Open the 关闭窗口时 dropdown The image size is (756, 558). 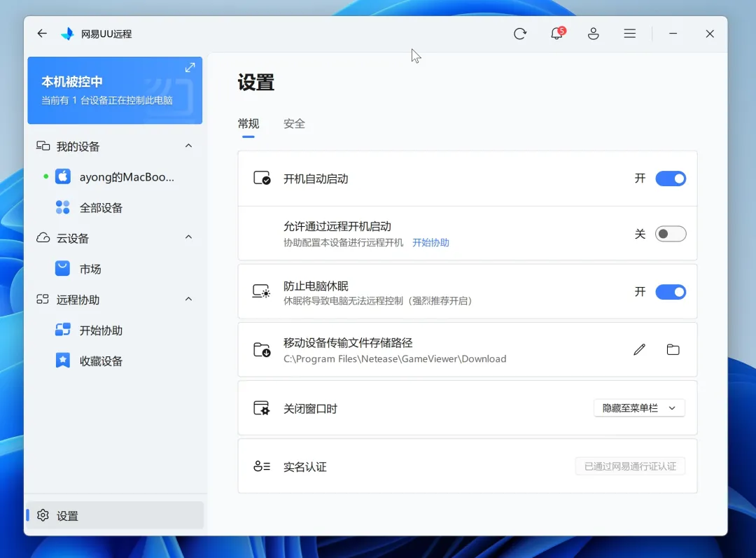638,407
